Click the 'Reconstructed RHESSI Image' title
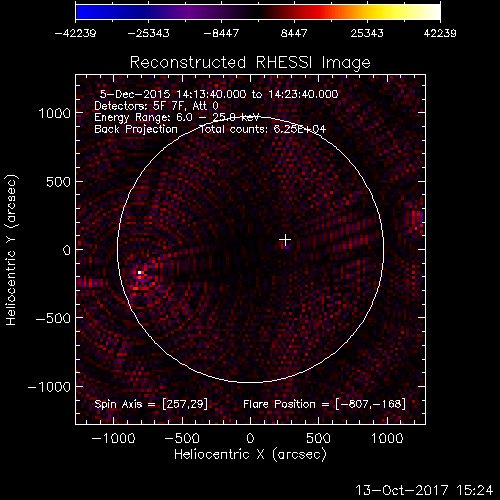500x500 pixels. click(x=250, y=62)
